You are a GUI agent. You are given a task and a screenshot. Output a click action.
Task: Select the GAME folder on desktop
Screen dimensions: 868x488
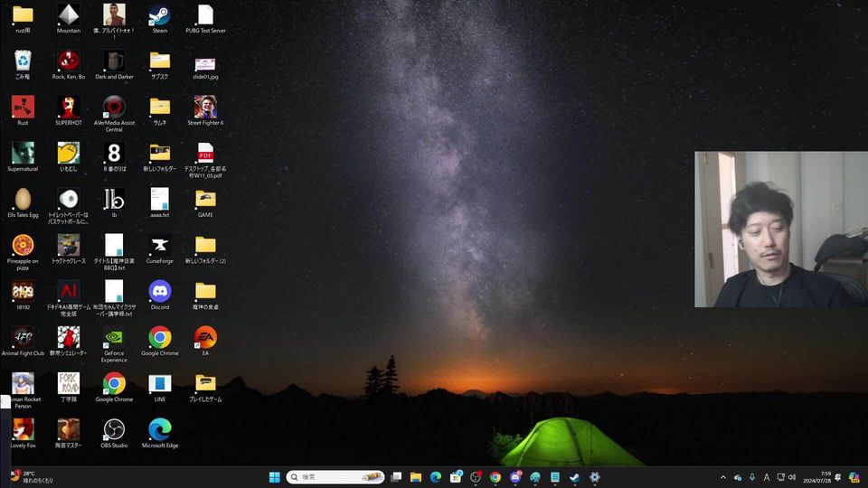click(x=205, y=199)
